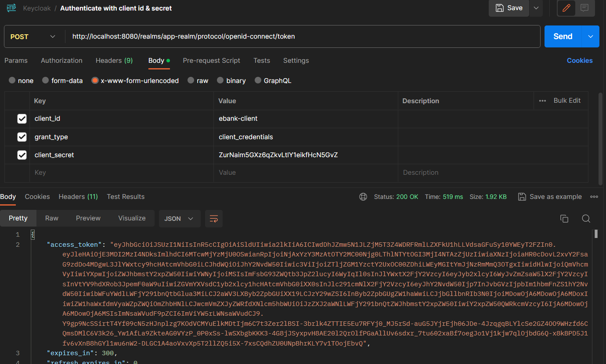Open the comments icon
The height and width of the screenshot is (364, 606).
tap(584, 8)
